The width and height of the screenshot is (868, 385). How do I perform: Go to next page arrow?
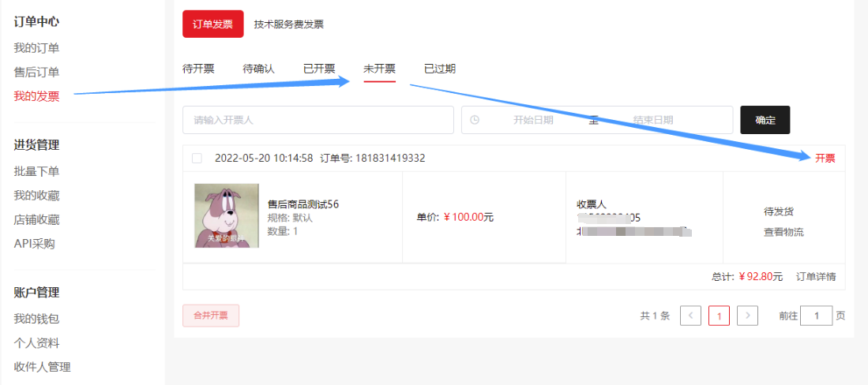[748, 316]
